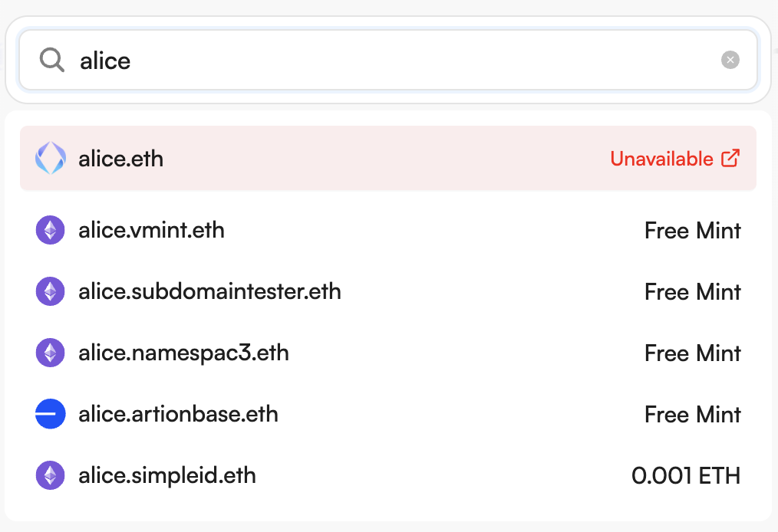The height and width of the screenshot is (532, 778).
Task: Click Free Mint for alice.vmint.eth
Action: pos(692,230)
